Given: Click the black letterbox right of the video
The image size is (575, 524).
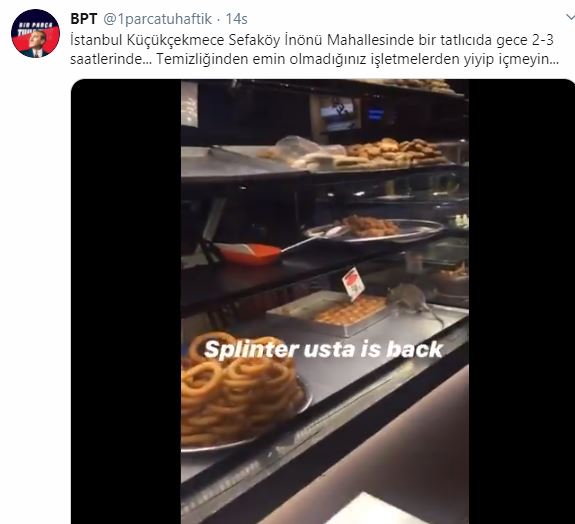Looking at the screenshot, I should coord(521,301).
